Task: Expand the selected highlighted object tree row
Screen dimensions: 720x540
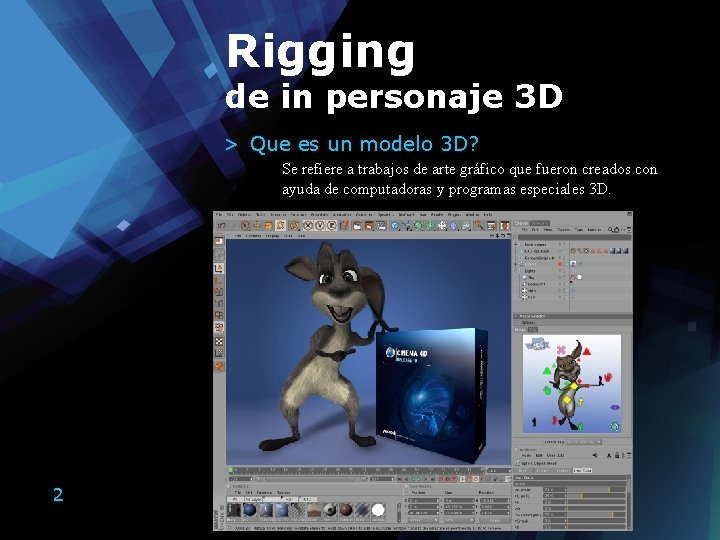Action: [516, 264]
